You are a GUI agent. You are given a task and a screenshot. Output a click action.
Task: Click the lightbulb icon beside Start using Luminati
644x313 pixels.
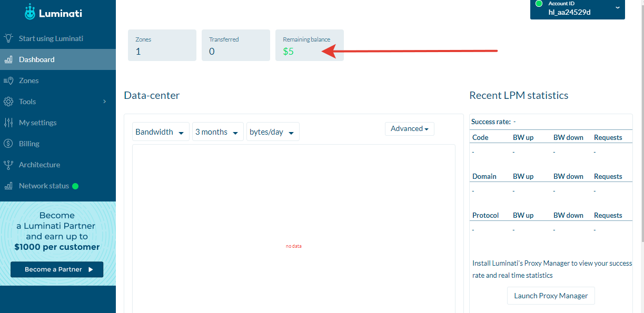(x=8, y=38)
